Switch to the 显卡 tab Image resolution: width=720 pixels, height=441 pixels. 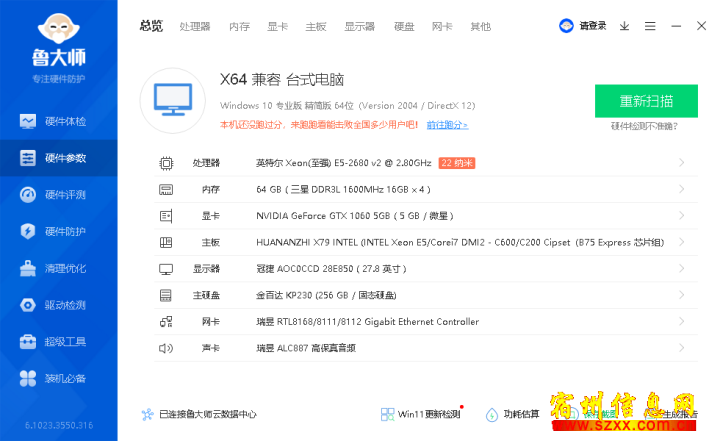pos(278,27)
